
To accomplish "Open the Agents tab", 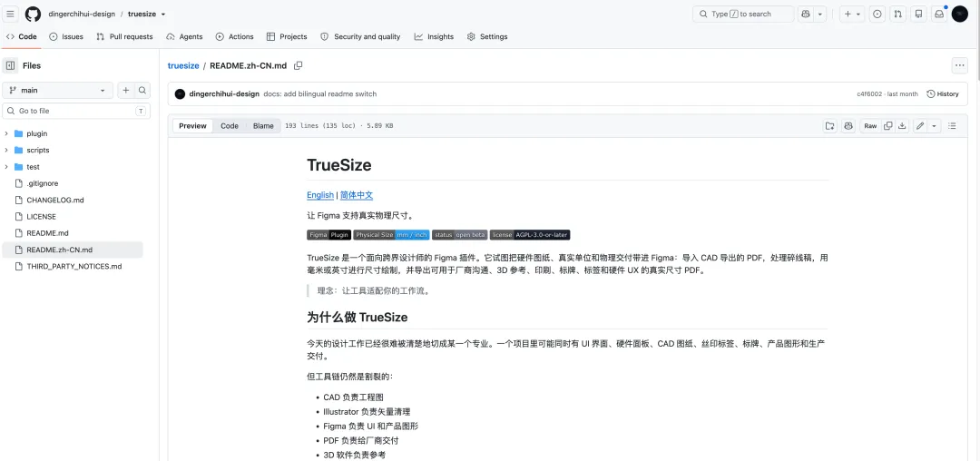I will [184, 37].
